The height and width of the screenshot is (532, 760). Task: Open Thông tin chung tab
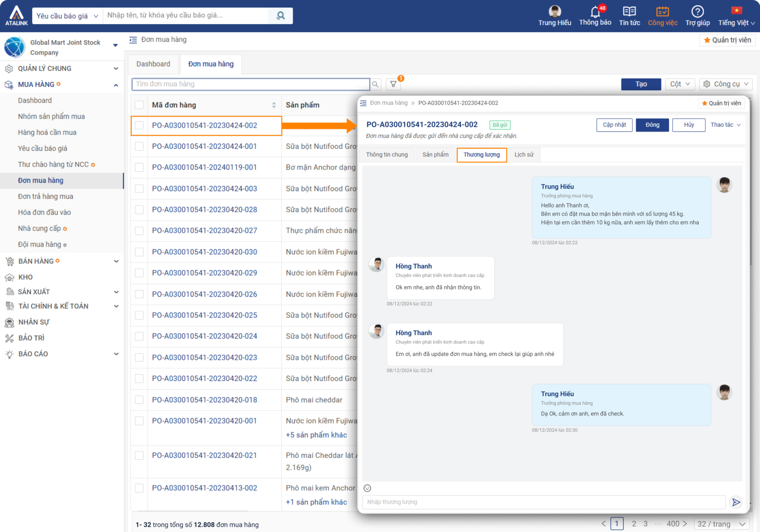coord(387,155)
